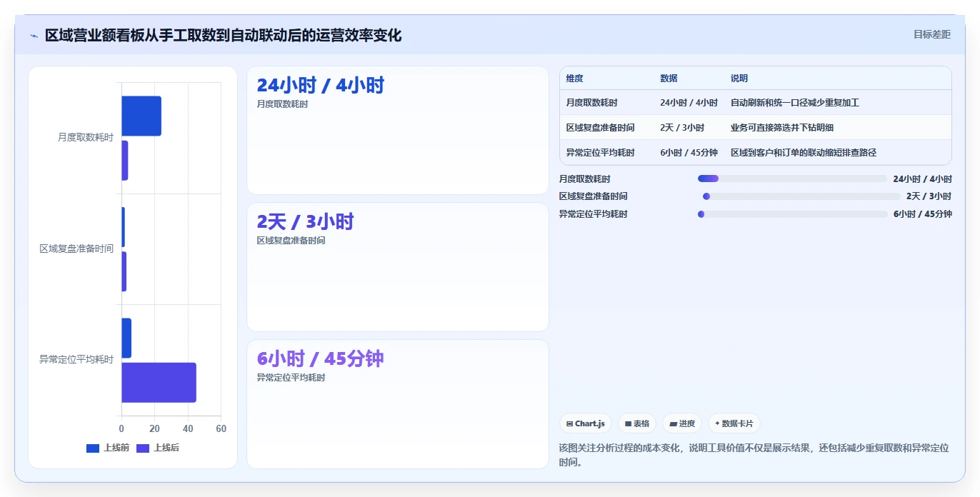Click the lightning icon beside the dashboard title
The image size is (980, 497).
[34, 35]
